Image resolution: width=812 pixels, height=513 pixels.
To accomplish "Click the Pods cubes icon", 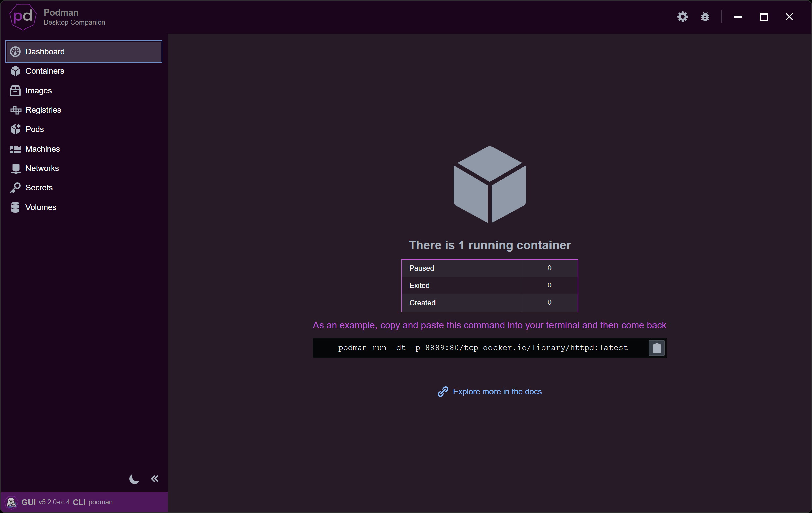I will point(15,129).
